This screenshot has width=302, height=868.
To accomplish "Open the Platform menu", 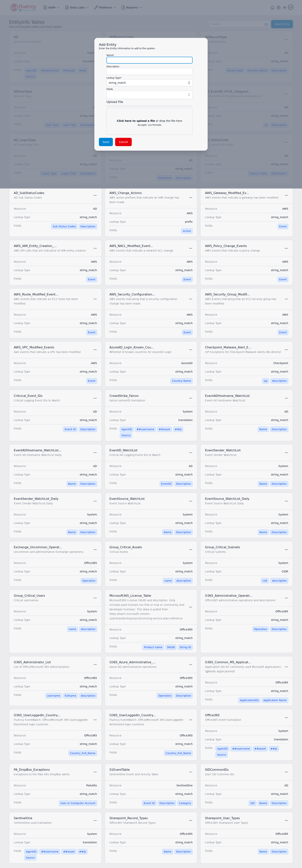I will pos(105,7).
